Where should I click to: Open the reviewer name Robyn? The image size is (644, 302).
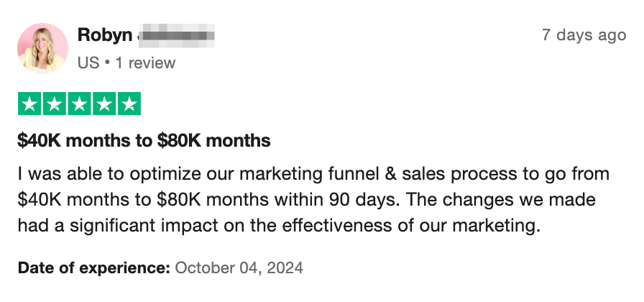click(104, 35)
